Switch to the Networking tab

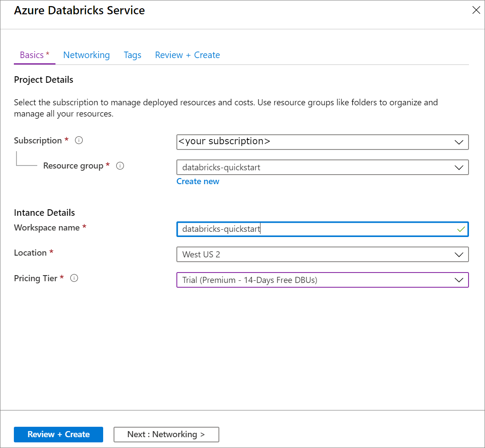click(86, 55)
